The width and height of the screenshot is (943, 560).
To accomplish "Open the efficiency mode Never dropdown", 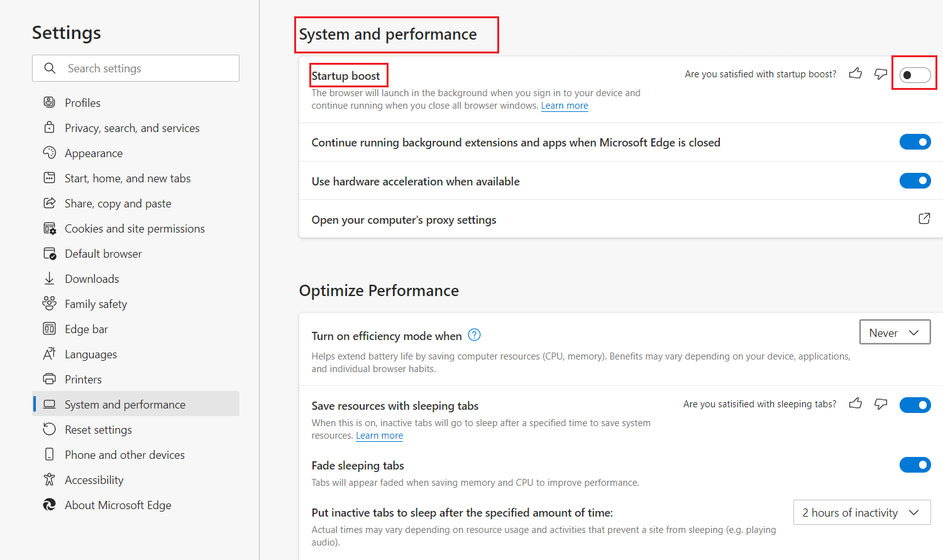I will pos(895,332).
